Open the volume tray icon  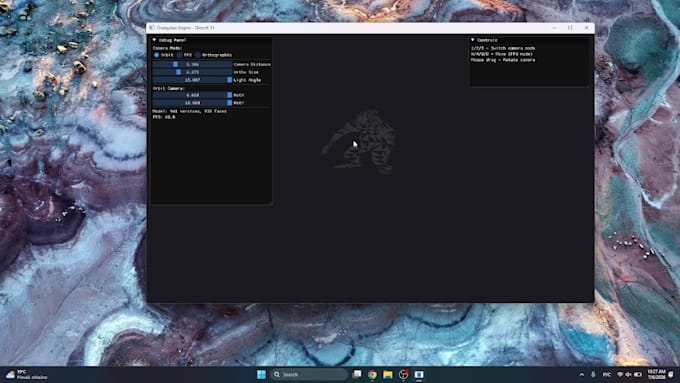(x=628, y=375)
